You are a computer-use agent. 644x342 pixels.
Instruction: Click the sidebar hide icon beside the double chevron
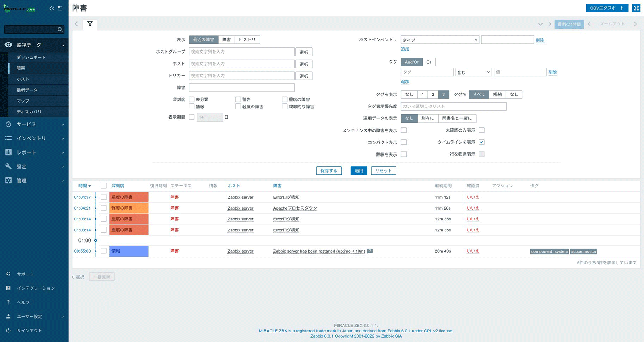60,8
